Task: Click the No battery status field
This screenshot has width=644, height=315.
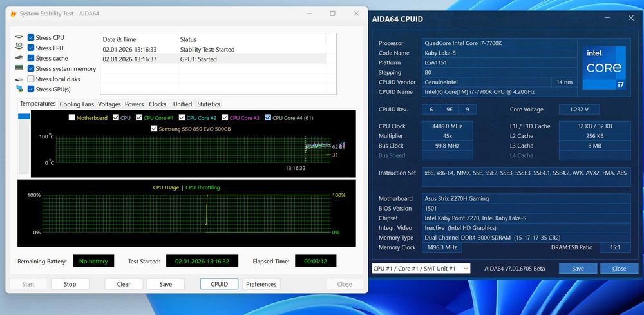Action: point(93,261)
